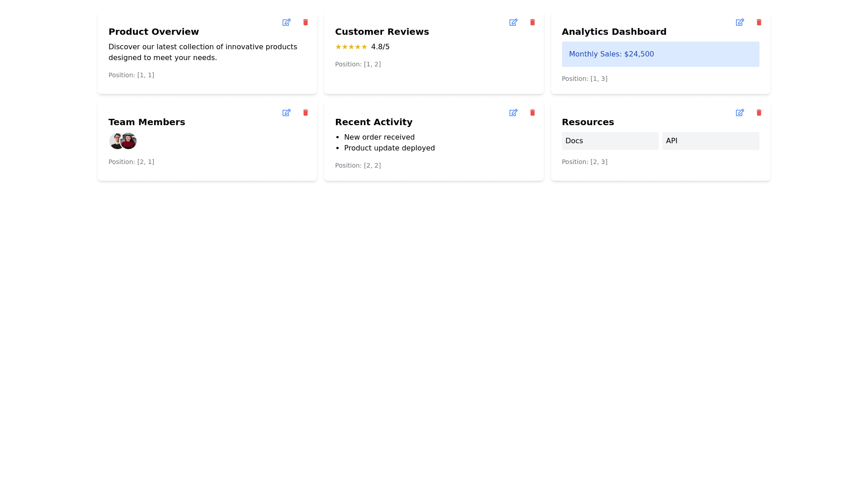Open the API resource button
The height and width of the screenshot is (488, 868).
click(710, 141)
